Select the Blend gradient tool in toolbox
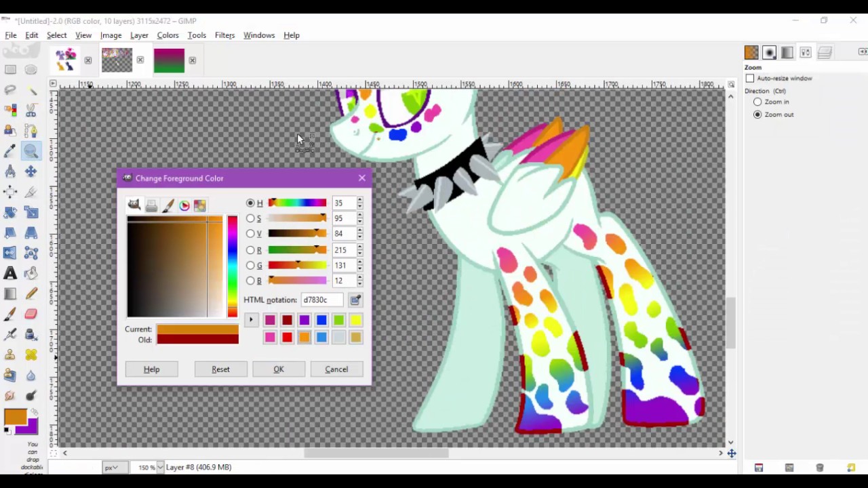The height and width of the screenshot is (488, 868). [10, 293]
